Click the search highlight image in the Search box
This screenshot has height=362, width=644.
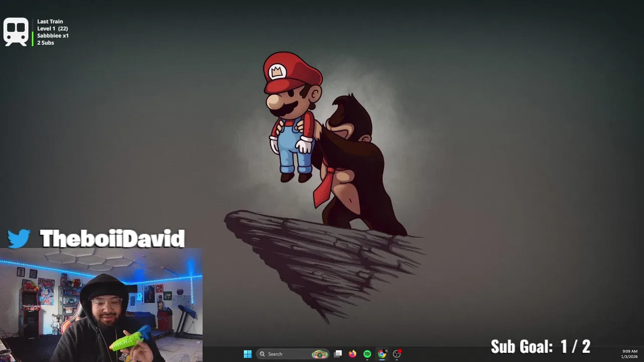[x=319, y=354]
